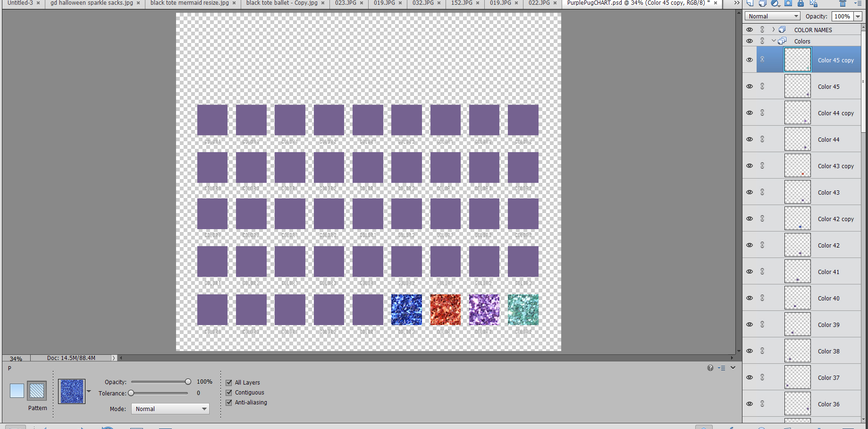The image size is (868, 429).
Task: Lock all pixels on the layer
Action: pyautogui.click(x=800, y=3)
